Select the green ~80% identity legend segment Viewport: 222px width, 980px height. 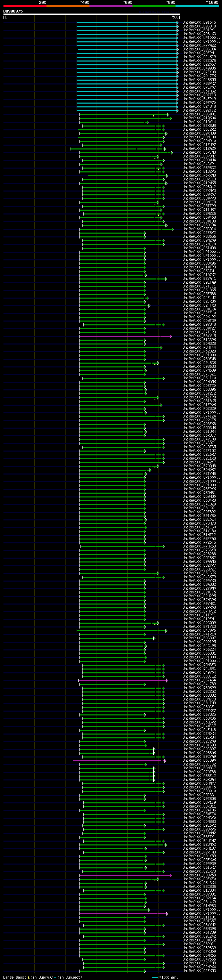154,6
